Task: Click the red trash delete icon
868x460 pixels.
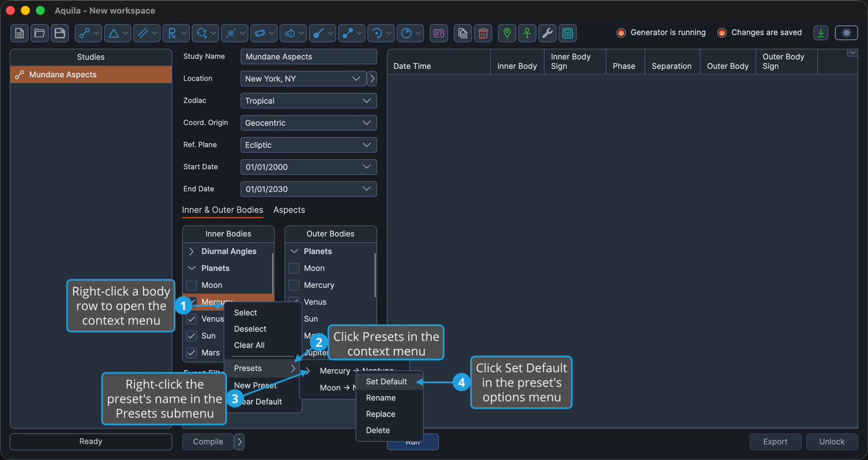Action: tap(483, 33)
